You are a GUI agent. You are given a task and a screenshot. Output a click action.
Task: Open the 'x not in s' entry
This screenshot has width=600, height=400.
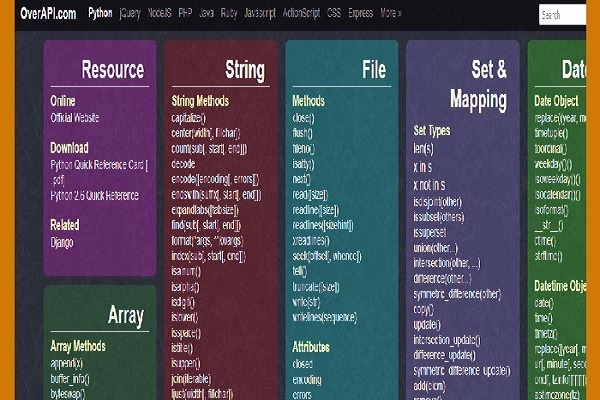pyautogui.click(x=429, y=185)
